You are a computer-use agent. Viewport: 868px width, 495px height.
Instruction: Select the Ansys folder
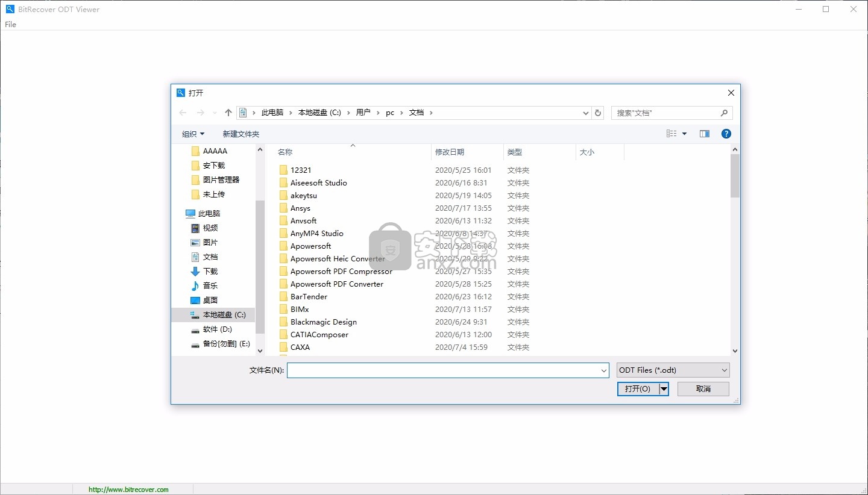(300, 208)
